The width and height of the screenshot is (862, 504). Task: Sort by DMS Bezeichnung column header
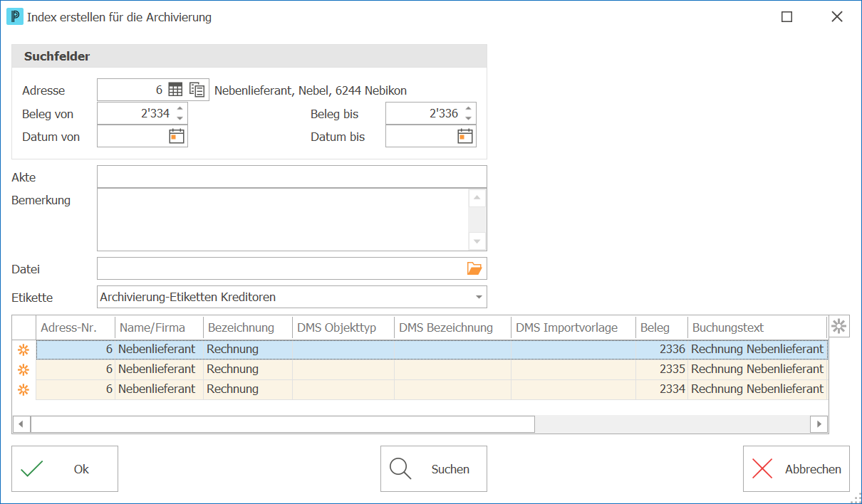point(453,327)
